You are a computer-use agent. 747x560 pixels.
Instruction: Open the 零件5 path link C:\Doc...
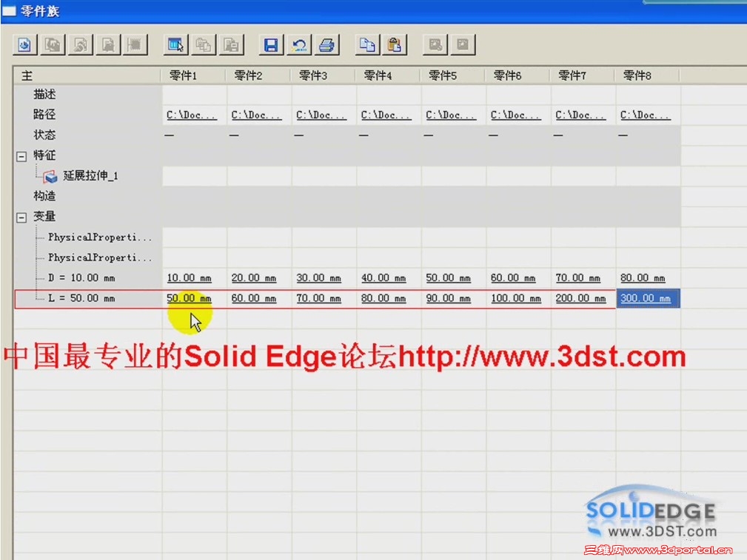tap(451, 115)
